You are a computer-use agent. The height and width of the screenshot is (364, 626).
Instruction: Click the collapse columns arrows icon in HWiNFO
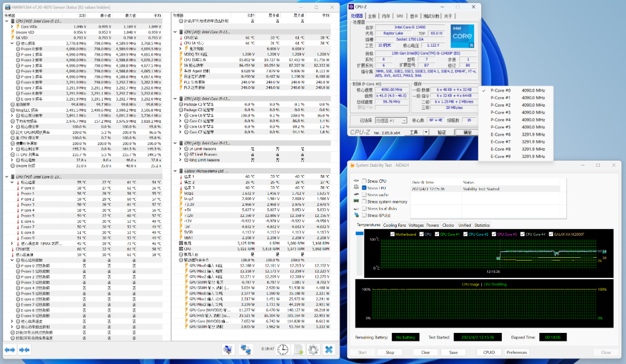point(24,350)
